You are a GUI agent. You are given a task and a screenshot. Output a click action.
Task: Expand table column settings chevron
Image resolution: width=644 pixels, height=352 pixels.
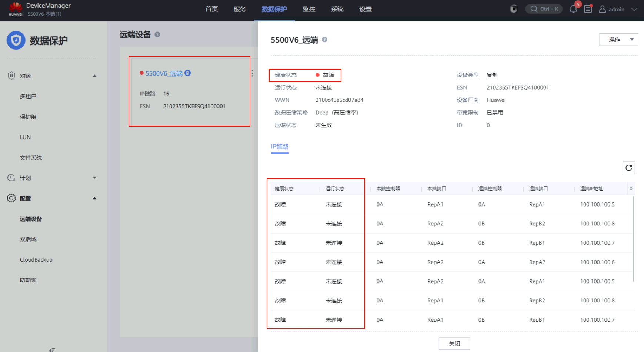pyautogui.click(x=631, y=188)
